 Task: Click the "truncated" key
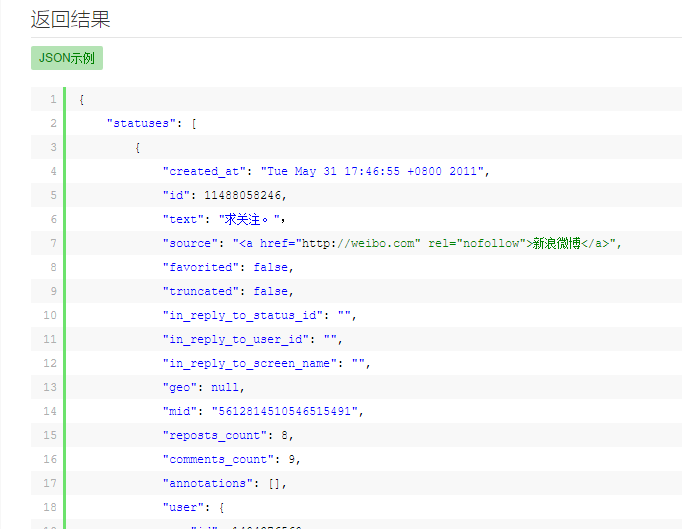203,292
